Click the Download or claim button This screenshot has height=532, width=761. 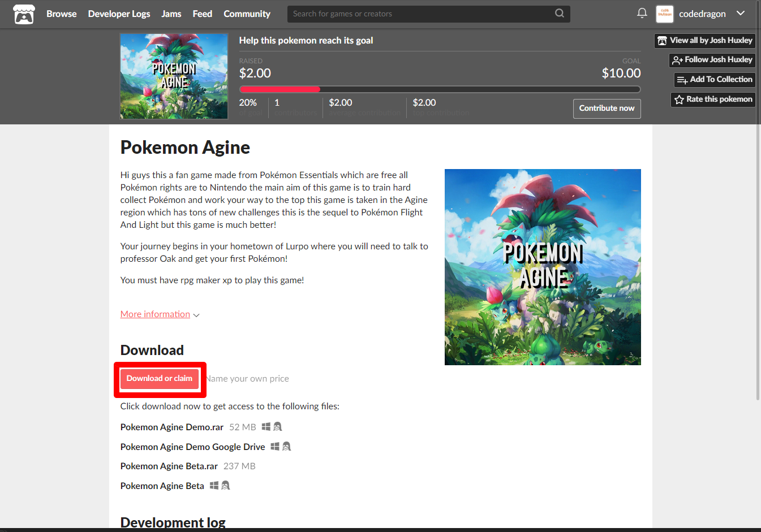pyautogui.click(x=160, y=379)
